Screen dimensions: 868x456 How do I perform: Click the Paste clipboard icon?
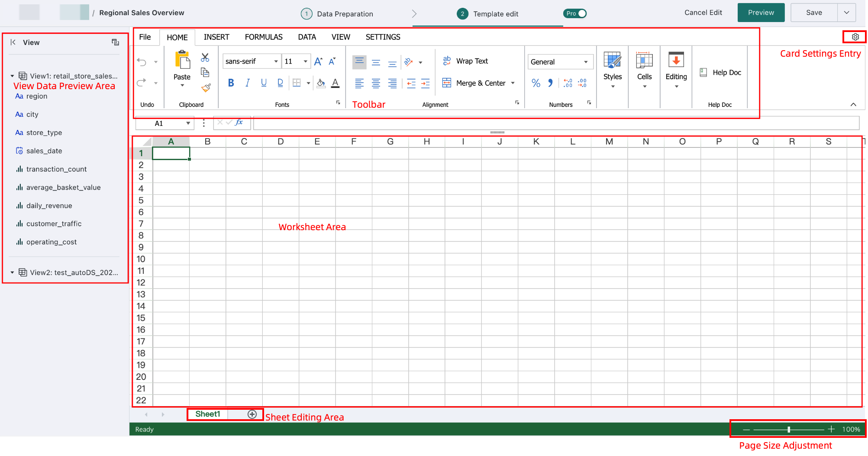click(x=182, y=60)
